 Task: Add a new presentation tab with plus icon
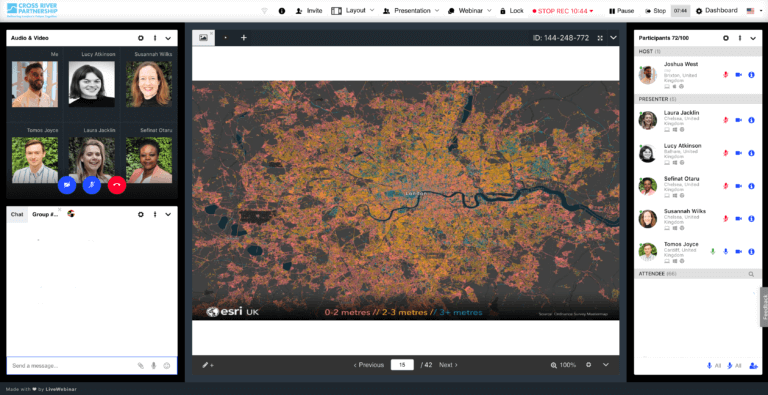click(243, 38)
